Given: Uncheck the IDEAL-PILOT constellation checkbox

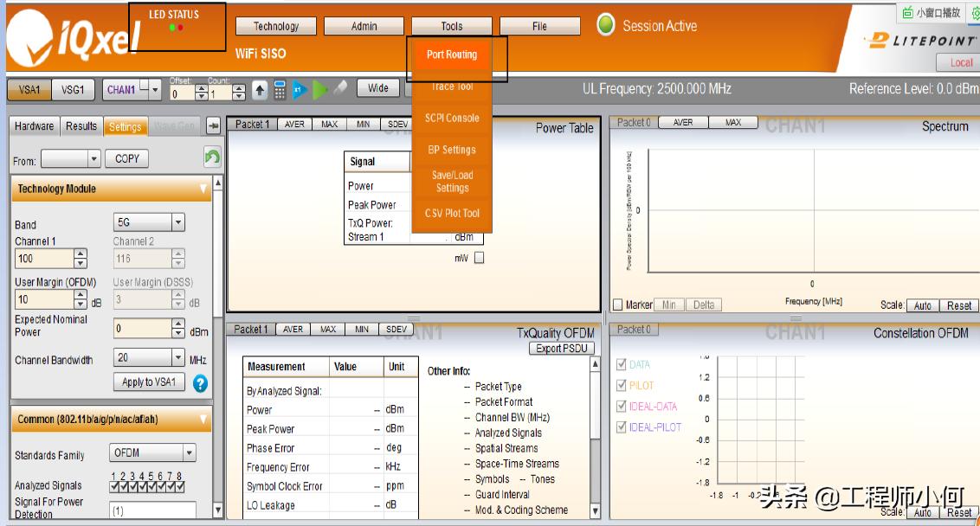Looking at the screenshot, I should pos(622,427).
